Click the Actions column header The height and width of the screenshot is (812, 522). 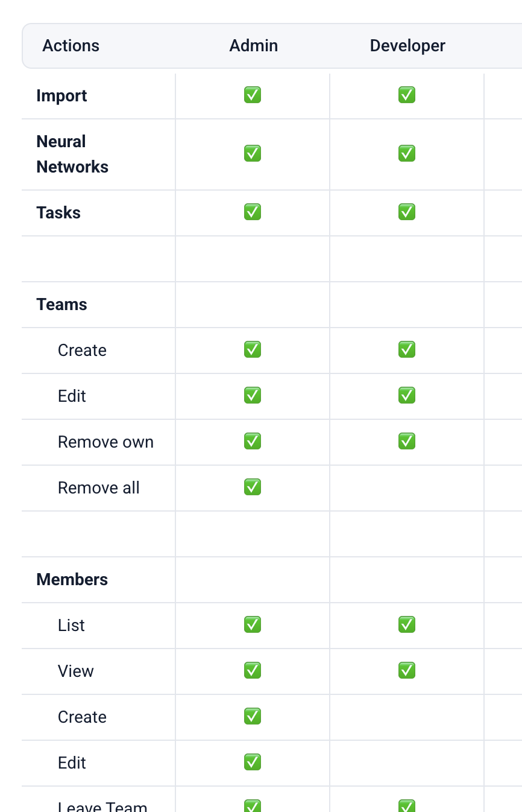pyautogui.click(x=71, y=46)
